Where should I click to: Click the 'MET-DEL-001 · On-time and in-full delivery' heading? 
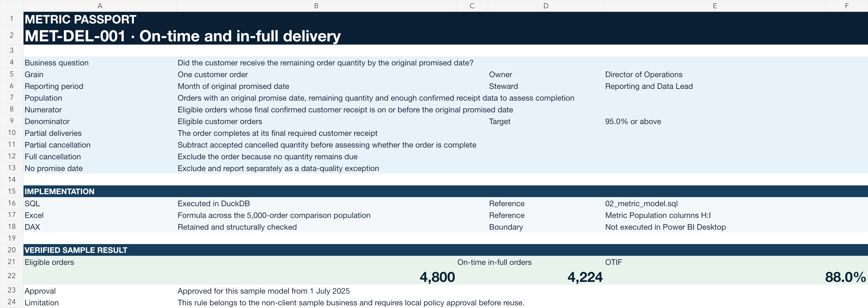(x=182, y=36)
